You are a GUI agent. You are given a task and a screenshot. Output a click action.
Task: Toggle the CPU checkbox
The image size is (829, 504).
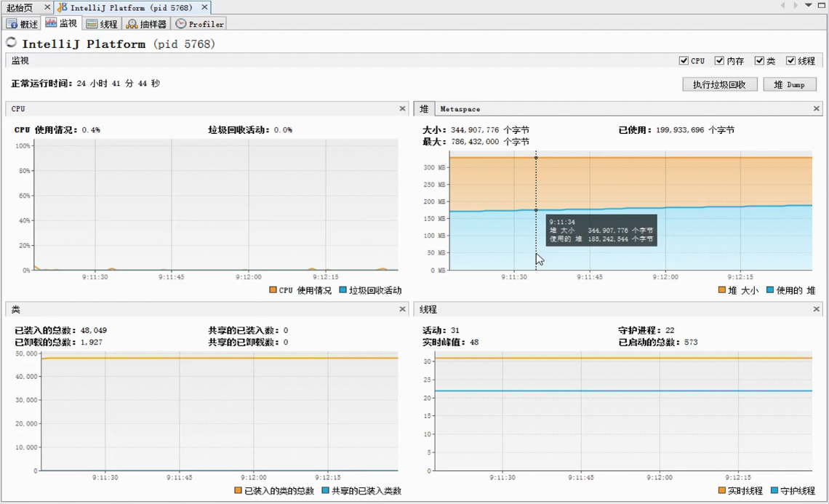684,61
